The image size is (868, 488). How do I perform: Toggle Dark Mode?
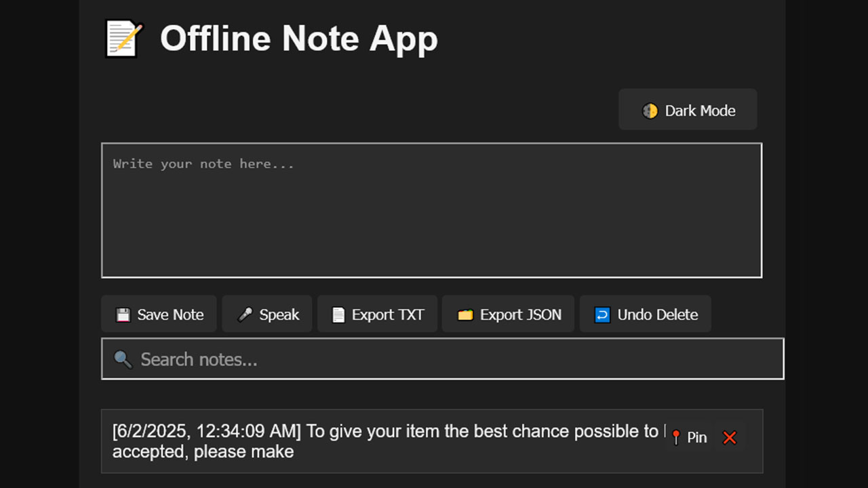[688, 110]
